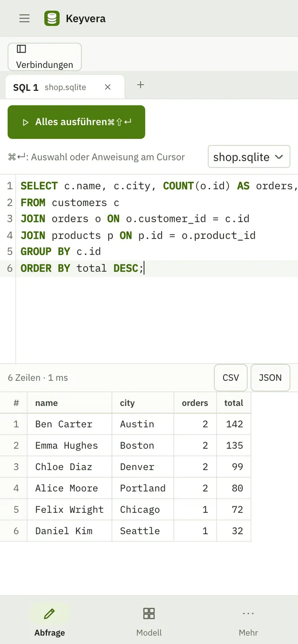The width and height of the screenshot is (298, 644).
Task: Click the city column header
Action: coord(143,403)
